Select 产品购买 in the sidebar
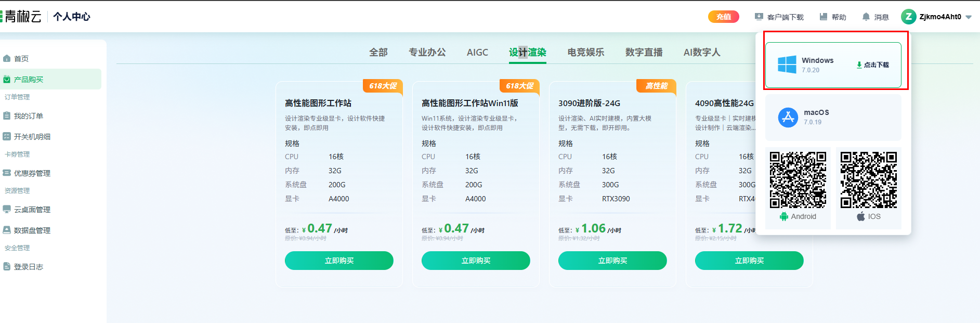The image size is (980, 323). (x=50, y=79)
